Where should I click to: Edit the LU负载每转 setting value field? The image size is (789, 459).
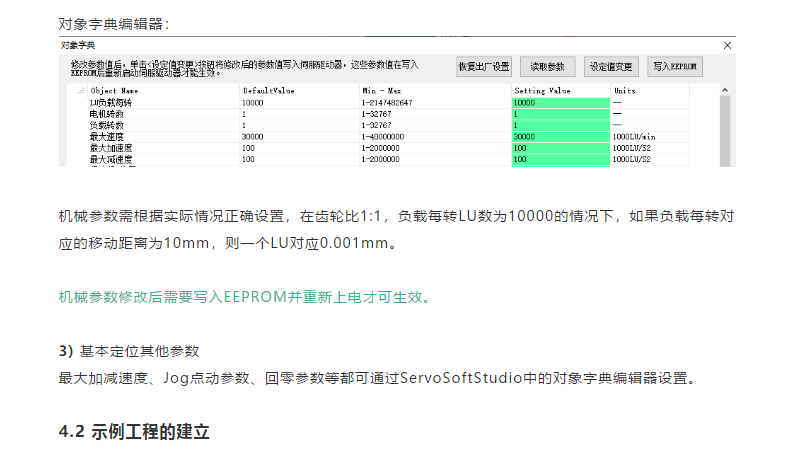pyautogui.click(x=559, y=103)
